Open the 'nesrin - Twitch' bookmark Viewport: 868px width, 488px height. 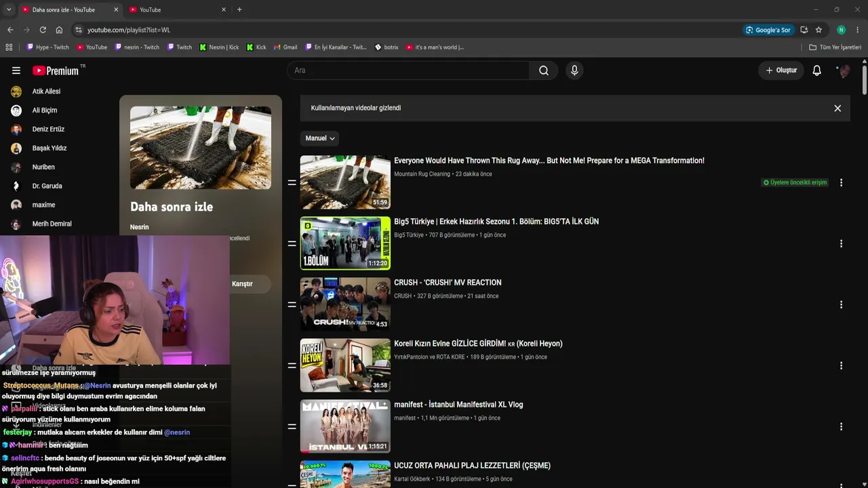pos(137,47)
